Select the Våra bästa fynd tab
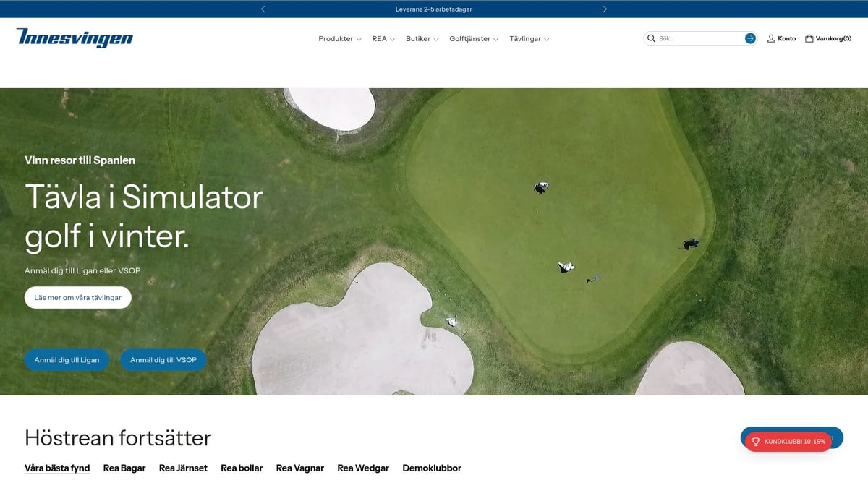This screenshot has height=488, width=868. coord(57,468)
